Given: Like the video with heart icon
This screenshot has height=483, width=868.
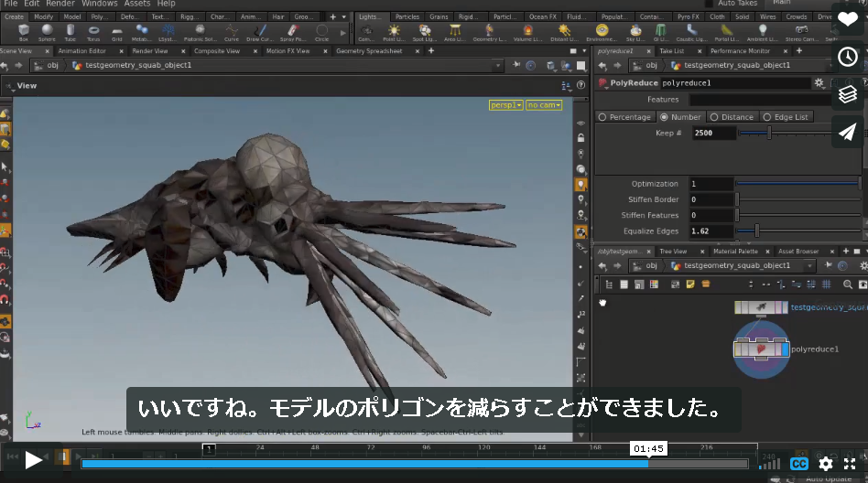Looking at the screenshot, I should (x=848, y=19).
